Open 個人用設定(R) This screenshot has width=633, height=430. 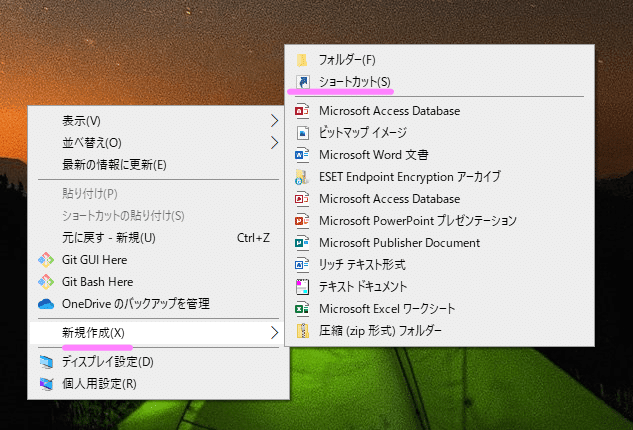(158, 384)
